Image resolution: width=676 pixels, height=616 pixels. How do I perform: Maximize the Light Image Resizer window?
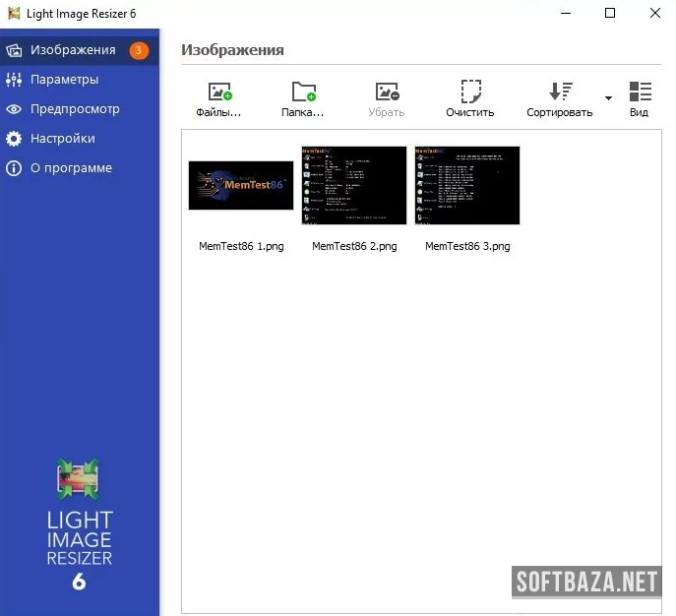[x=610, y=13]
